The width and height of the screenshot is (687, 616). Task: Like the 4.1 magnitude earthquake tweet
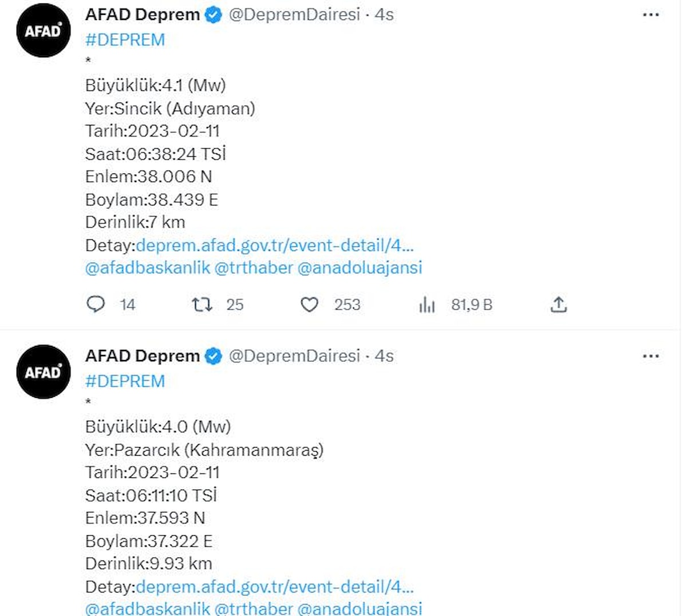click(309, 305)
